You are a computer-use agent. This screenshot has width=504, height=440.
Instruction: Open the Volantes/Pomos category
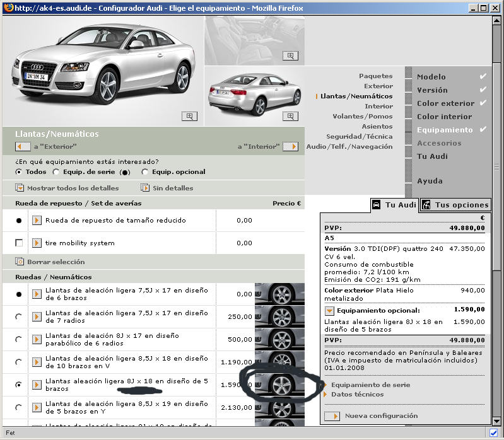363,116
